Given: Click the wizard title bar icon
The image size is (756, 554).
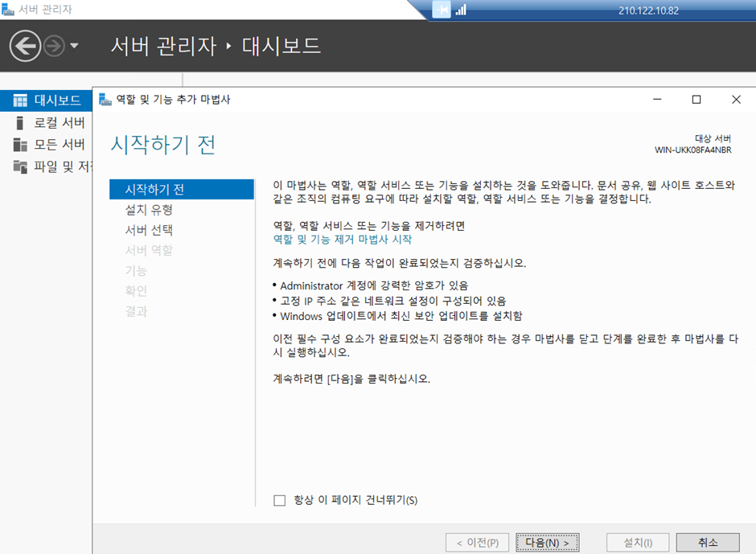Looking at the screenshot, I should [x=105, y=100].
